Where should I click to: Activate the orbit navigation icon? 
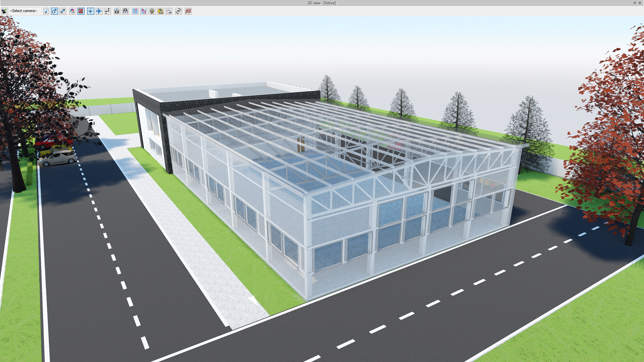(91, 11)
